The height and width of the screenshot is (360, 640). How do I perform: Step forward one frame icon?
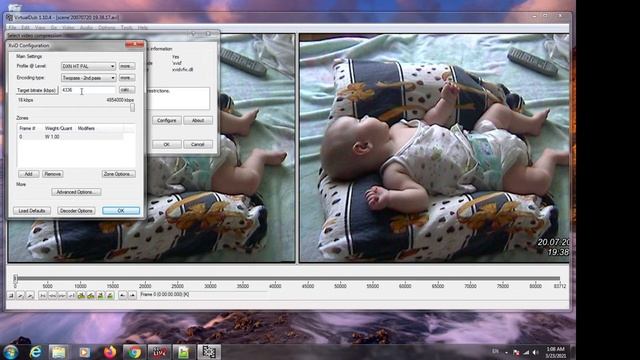coord(62,295)
